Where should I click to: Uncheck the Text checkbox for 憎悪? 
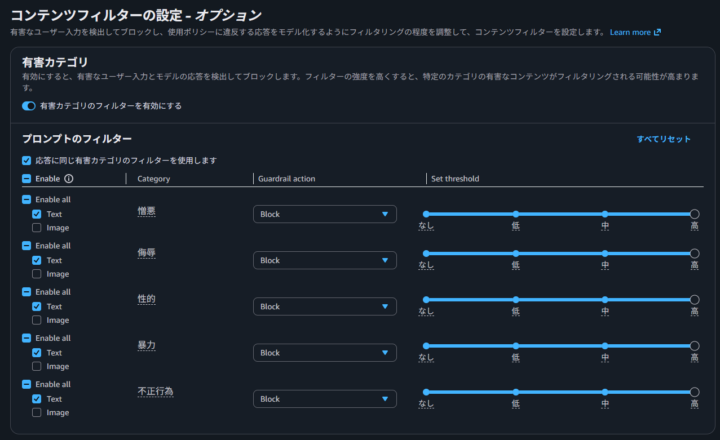[37, 214]
